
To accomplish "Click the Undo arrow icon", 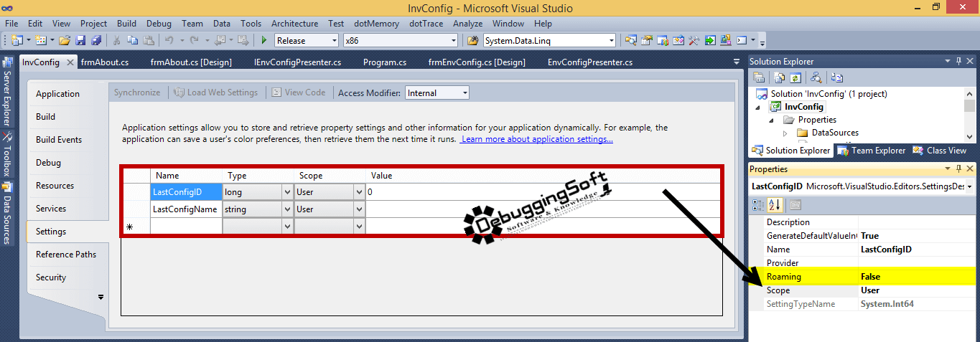I will click(x=169, y=40).
